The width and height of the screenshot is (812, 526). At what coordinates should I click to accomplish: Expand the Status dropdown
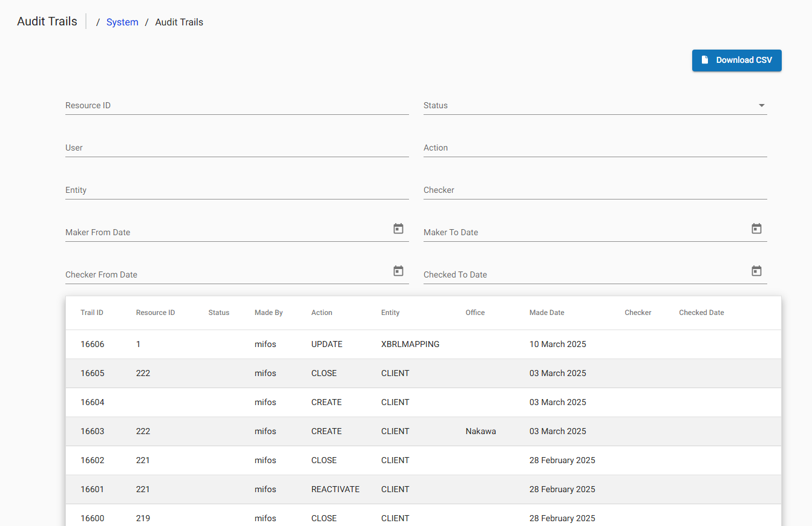(595, 106)
